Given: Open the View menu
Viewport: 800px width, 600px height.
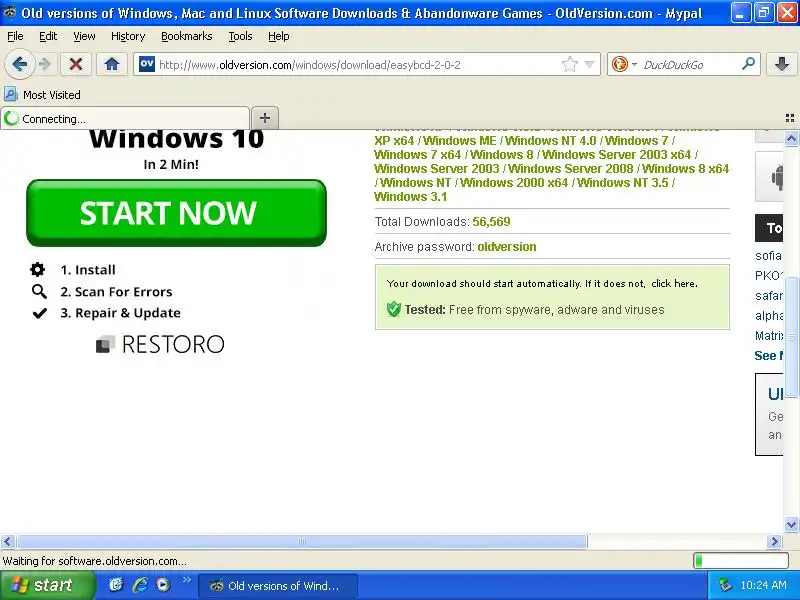Looking at the screenshot, I should coord(84,36).
